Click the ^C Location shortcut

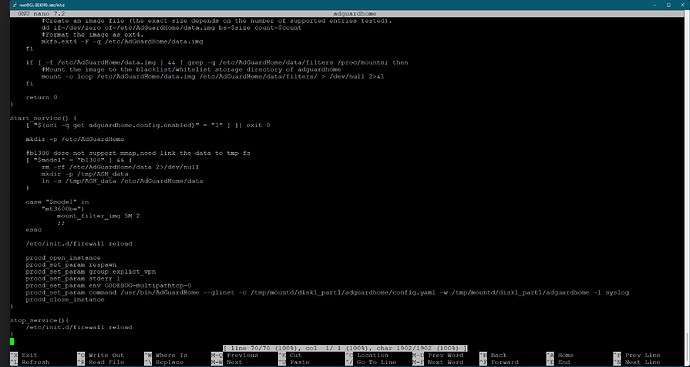[367, 355]
